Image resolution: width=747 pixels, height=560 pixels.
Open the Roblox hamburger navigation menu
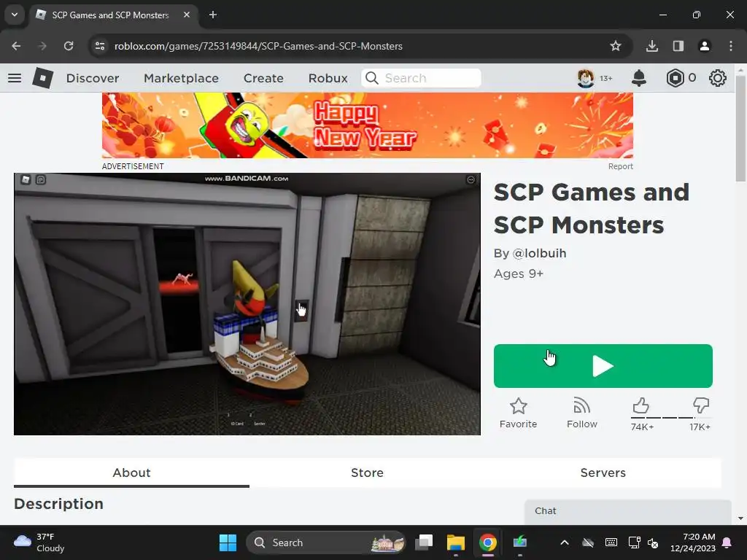click(x=15, y=78)
